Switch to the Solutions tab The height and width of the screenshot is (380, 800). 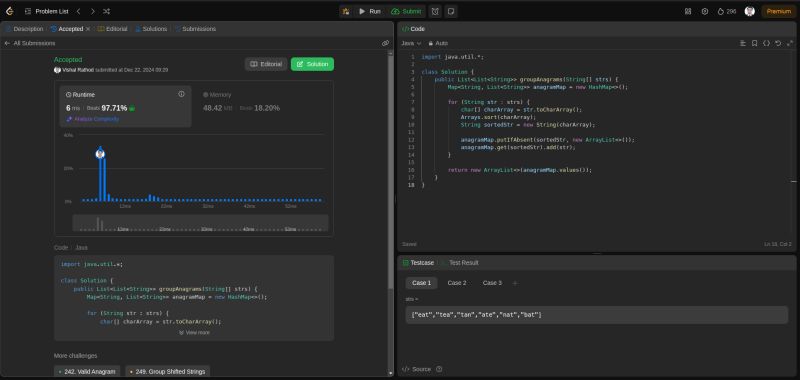tap(151, 29)
